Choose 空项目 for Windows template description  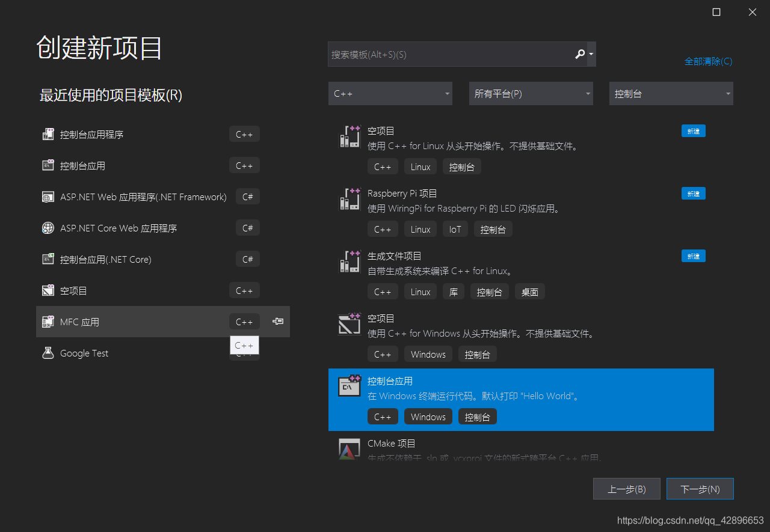(481, 334)
